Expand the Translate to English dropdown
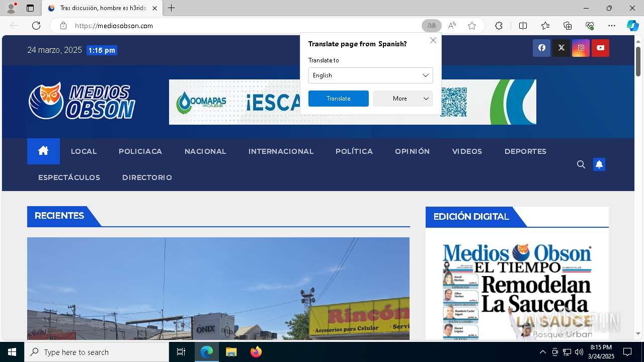The width and height of the screenshot is (644, 362). coord(371,75)
